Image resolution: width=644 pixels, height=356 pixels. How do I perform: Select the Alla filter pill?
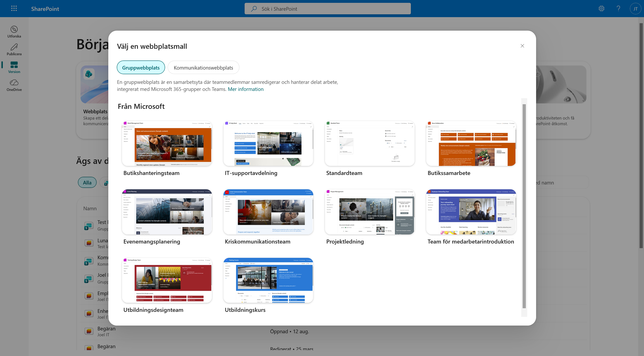[87, 182]
